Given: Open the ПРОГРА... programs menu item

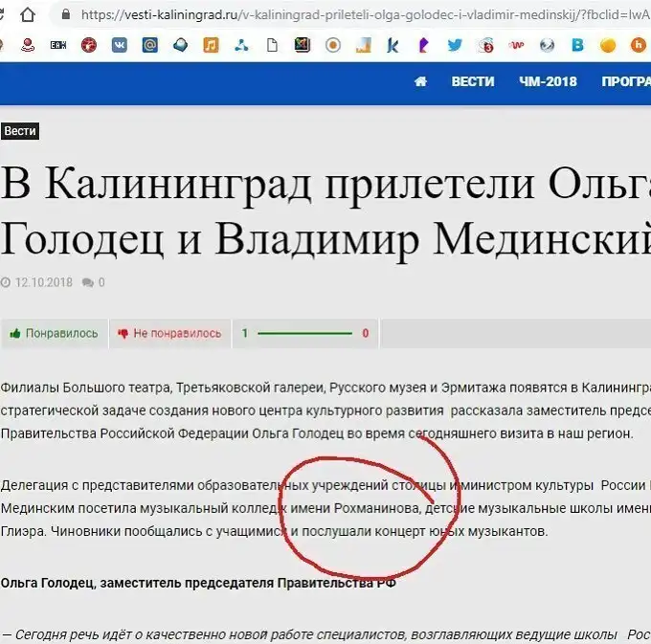Looking at the screenshot, I should [625, 81].
